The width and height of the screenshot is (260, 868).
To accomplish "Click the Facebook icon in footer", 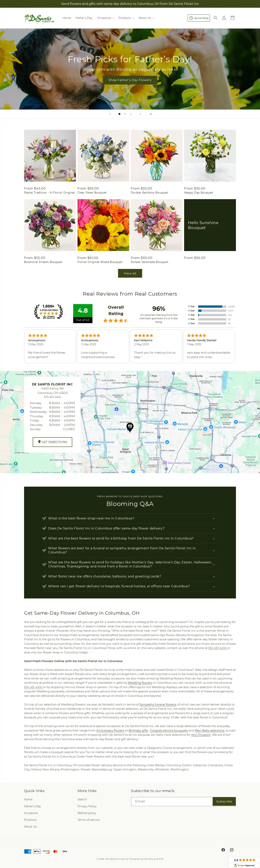I will click(223, 849).
